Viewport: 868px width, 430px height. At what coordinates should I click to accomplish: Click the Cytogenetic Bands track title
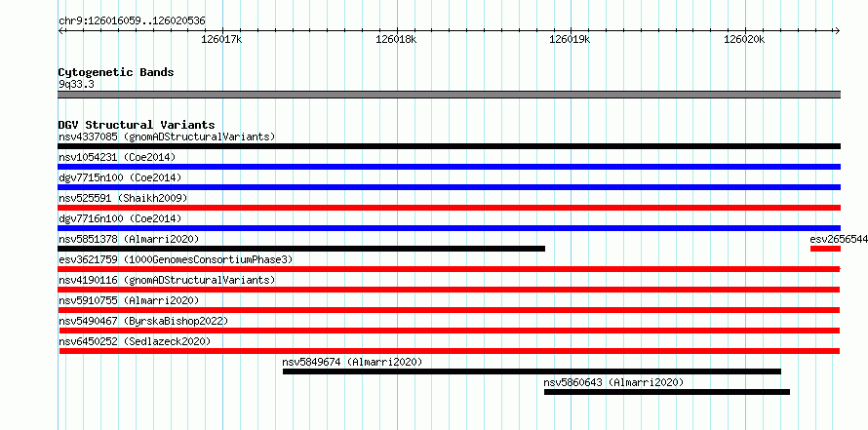coord(116,72)
